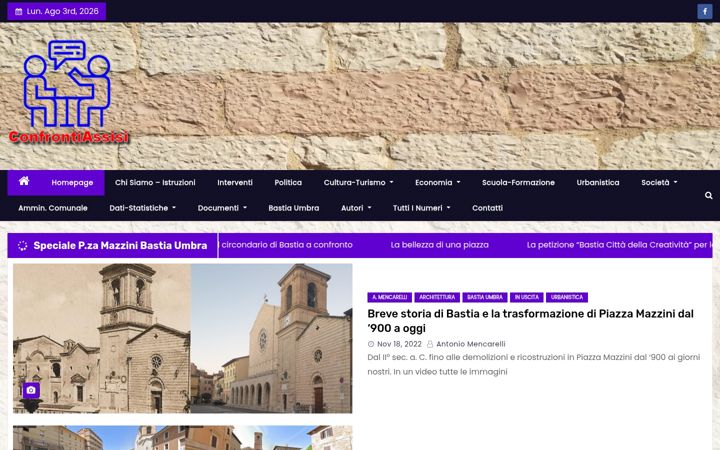Screen dimensions: 720x450
Task: Open ticker item circondario di Bastia a confronto
Action: [287, 245]
